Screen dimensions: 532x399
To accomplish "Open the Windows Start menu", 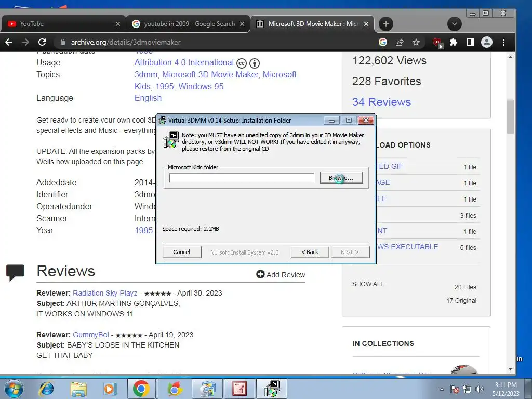I will (14, 389).
